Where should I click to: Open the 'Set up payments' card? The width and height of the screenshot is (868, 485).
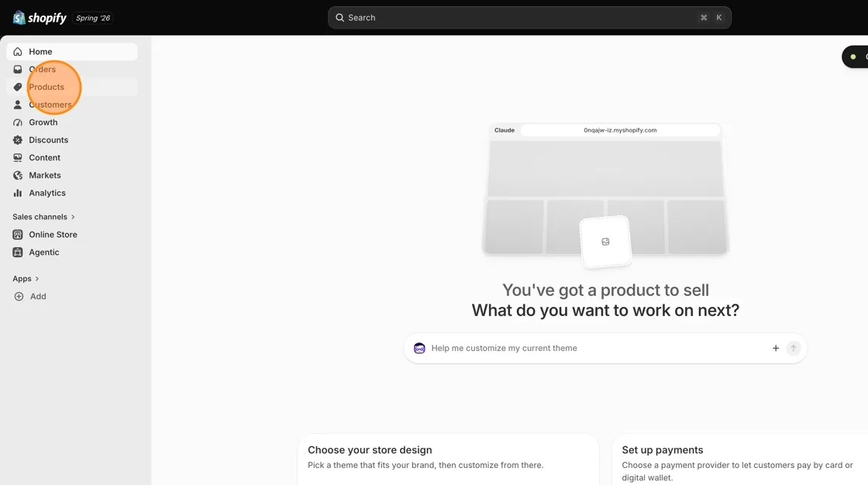[x=740, y=459]
